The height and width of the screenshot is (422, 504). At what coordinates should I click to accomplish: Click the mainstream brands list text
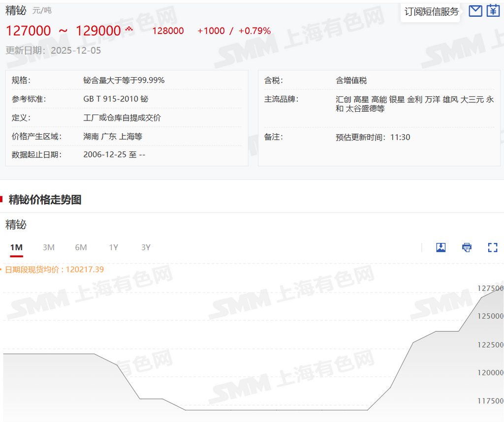point(414,104)
